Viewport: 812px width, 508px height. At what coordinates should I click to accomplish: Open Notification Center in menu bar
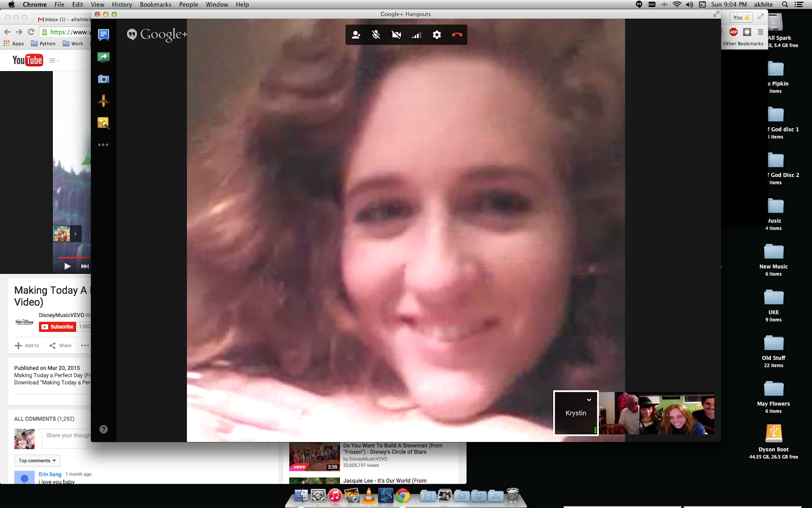[799, 5]
